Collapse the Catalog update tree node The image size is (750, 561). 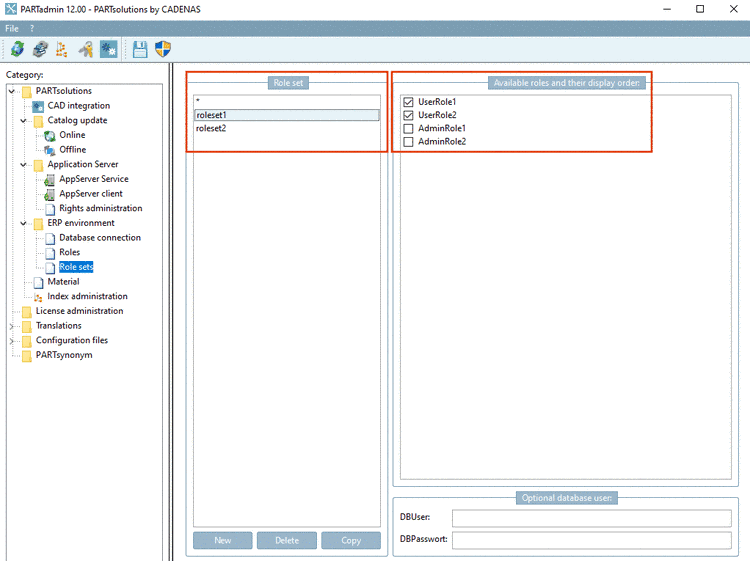pos(23,121)
